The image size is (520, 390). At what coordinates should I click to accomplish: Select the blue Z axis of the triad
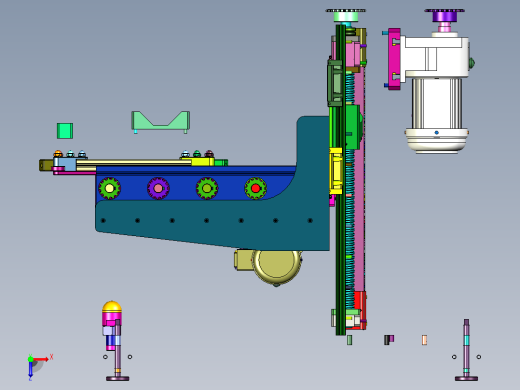coord(30,370)
